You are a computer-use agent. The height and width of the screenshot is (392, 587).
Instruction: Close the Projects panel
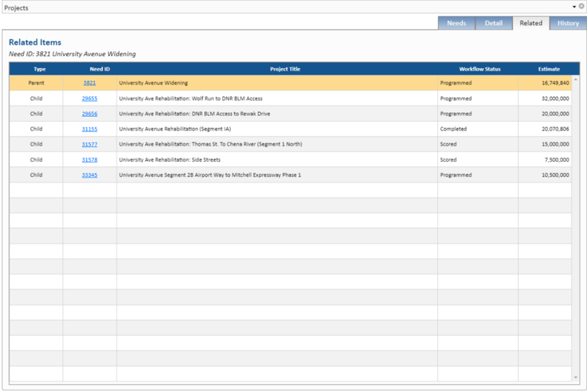click(x=581, y=6)
